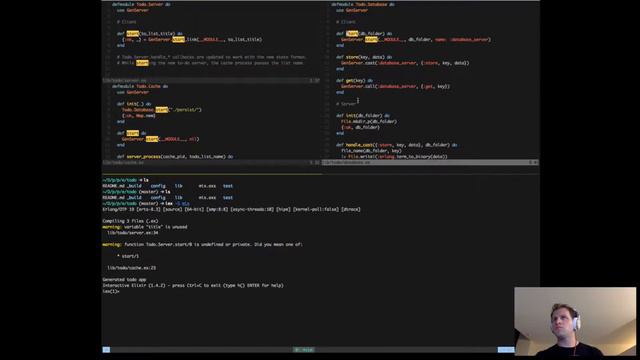
Task: Click 'def store(key, data) do' line
Action: 364,57
